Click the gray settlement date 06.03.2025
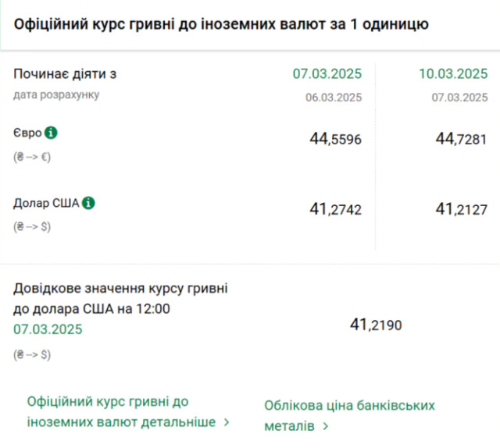Viewport: 500px width, 448px height. 333,97
